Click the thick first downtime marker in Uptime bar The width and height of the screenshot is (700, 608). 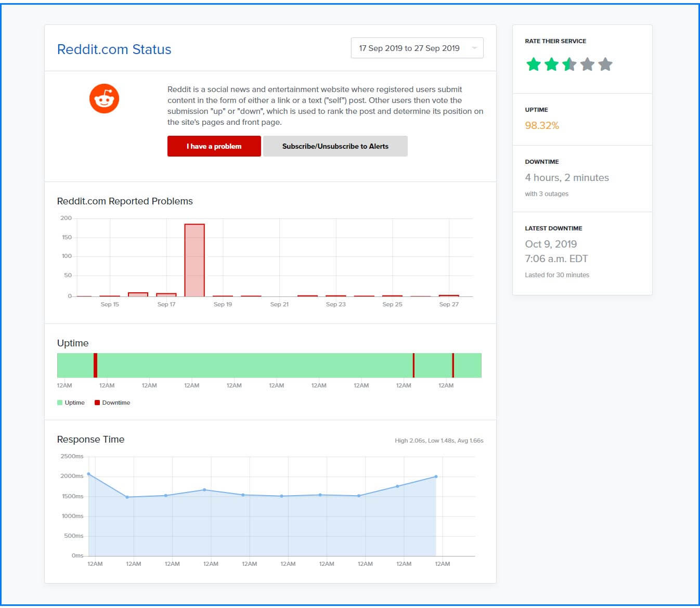96,365
